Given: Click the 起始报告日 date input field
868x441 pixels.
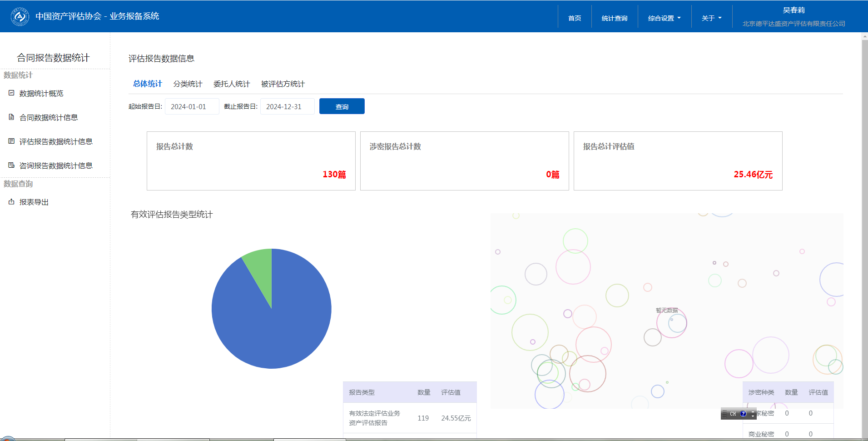Looking at the screenshot, I should pos(192,106).
